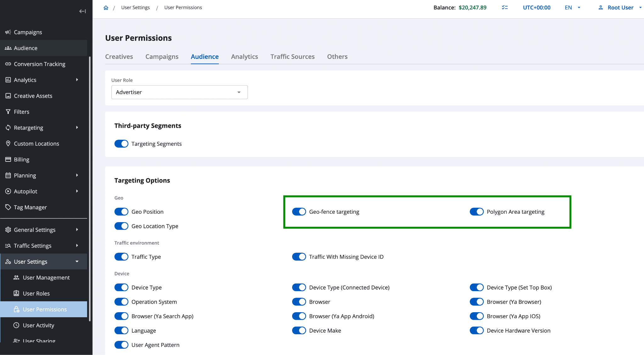This screenshot has height=355, width=644.
Task: Switch to the Analytics tab
Action: click(244, 57)
